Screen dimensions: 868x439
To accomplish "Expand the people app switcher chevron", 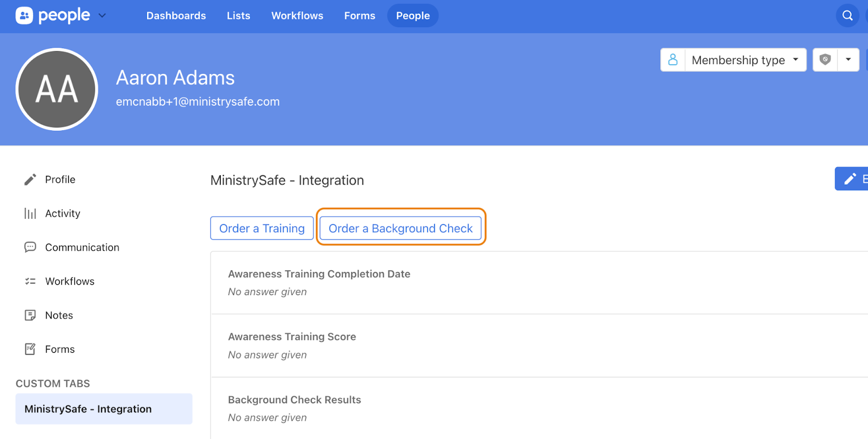I will tap(102, 16).
